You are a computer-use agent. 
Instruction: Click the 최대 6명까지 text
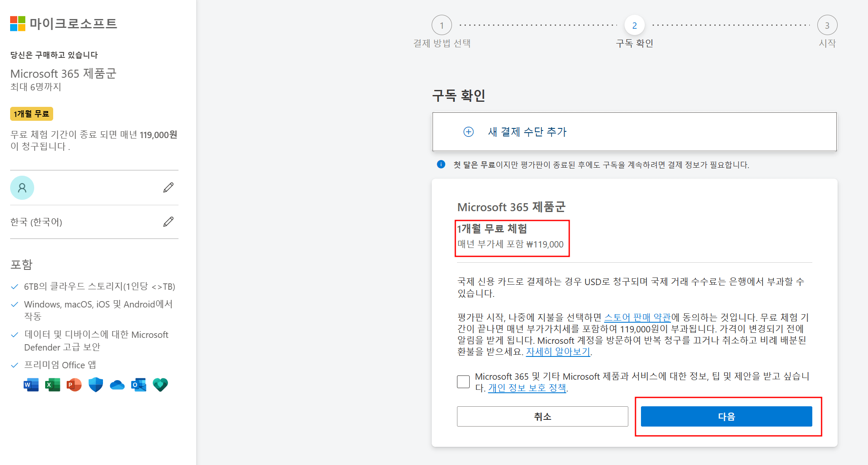(36, 87)
